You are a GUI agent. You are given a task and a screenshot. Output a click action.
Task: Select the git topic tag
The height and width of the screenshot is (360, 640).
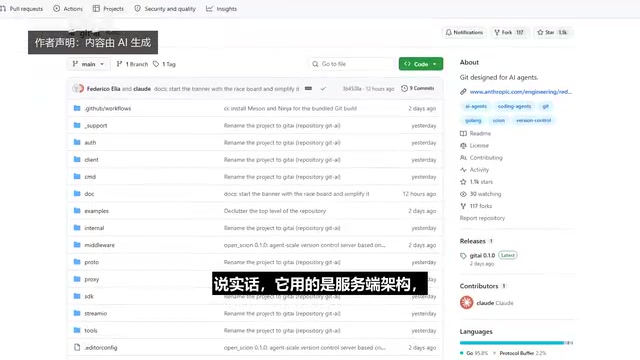(x=546, y=107)
